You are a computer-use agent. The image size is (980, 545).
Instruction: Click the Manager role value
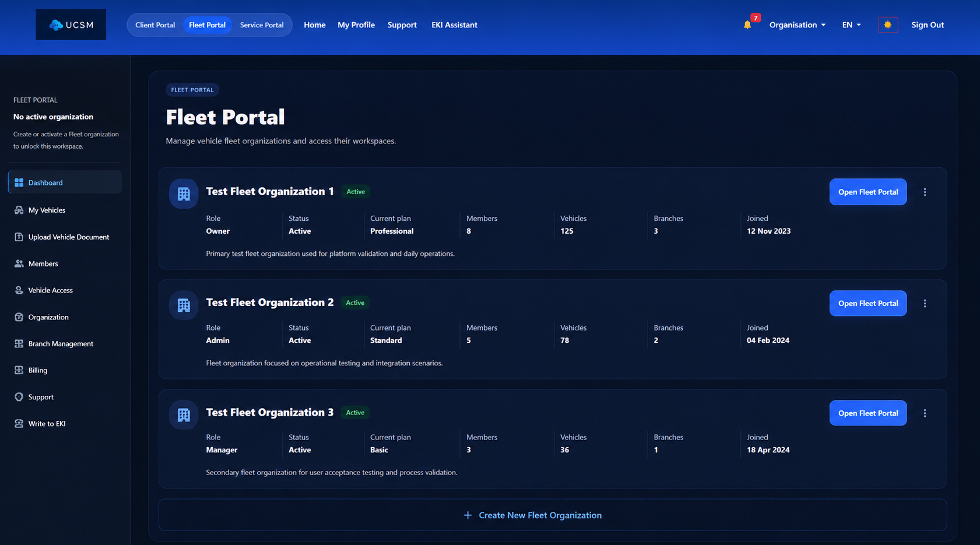pos(222,450)
